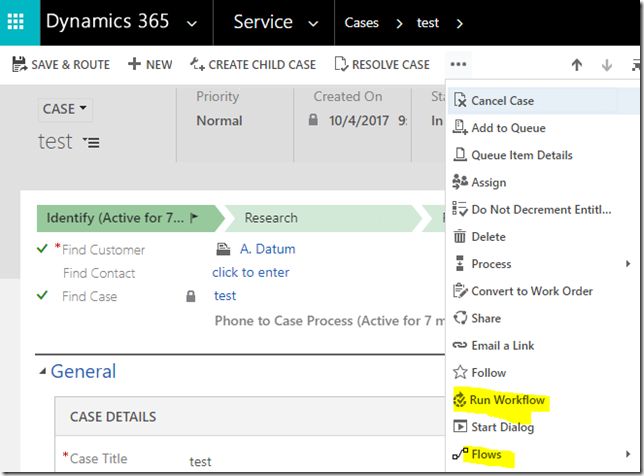Click the Save & Route disk icon

coord(19,64)
